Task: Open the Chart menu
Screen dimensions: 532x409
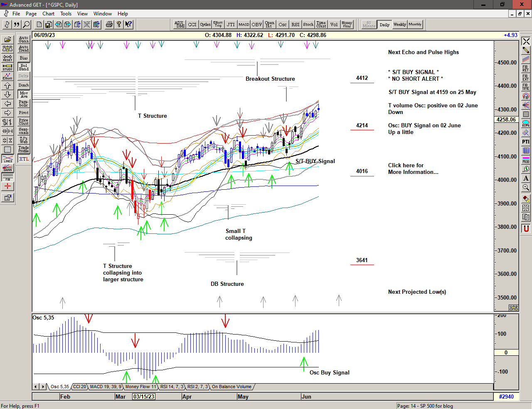Action: pos(48,14)
